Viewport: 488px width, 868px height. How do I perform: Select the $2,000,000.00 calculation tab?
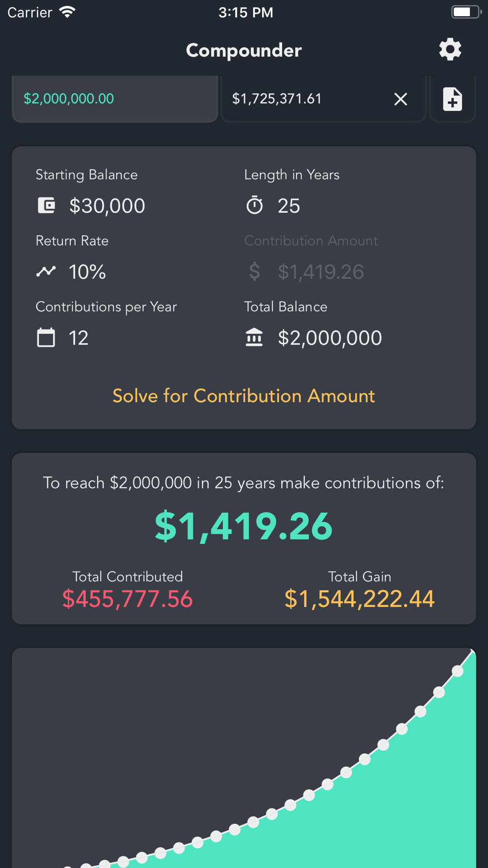(x=115, y=99)
